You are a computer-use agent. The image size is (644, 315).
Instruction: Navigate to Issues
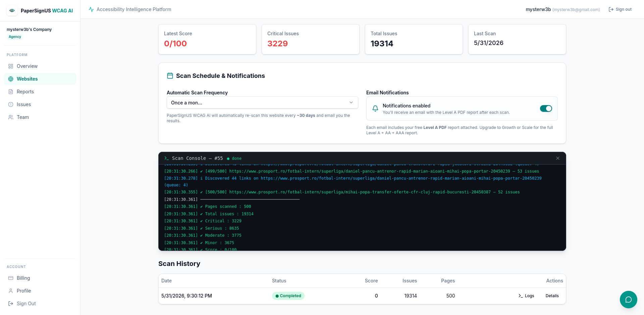(x=40, y=104)
